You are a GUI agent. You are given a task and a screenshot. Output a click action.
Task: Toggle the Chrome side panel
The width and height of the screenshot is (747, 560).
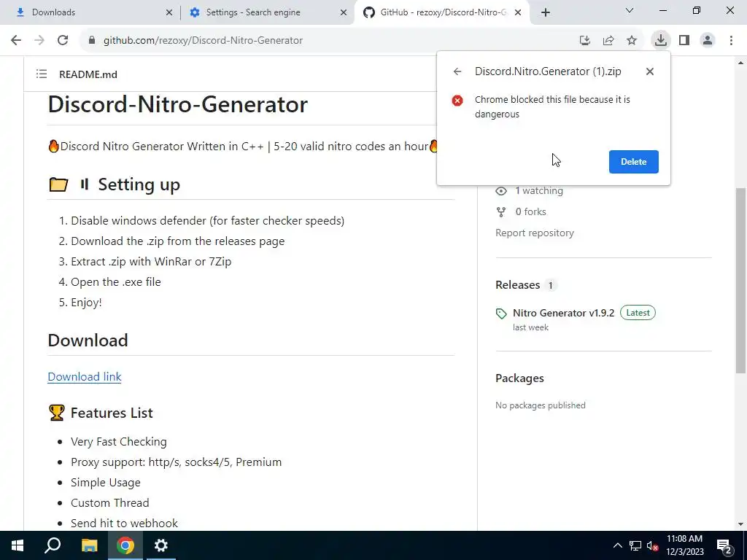684,41
